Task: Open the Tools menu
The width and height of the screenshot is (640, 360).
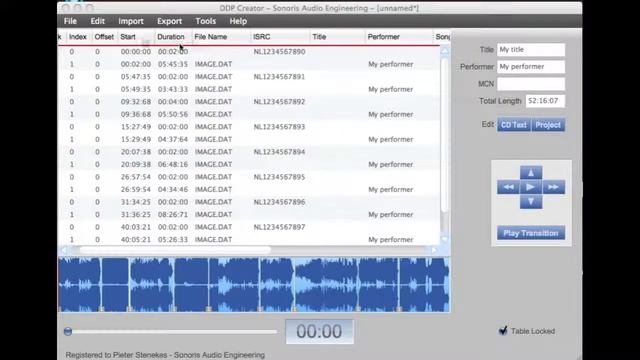Action: 205,21
